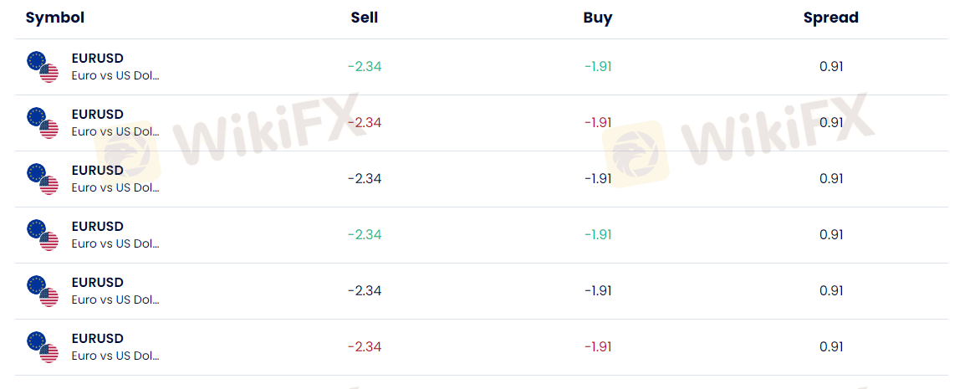
Task: Open the EURUSD symbol name in the first row
Action: point(98,59)
